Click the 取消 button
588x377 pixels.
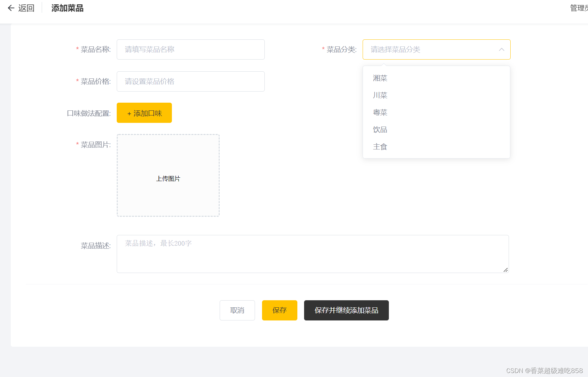click(237, 310)
